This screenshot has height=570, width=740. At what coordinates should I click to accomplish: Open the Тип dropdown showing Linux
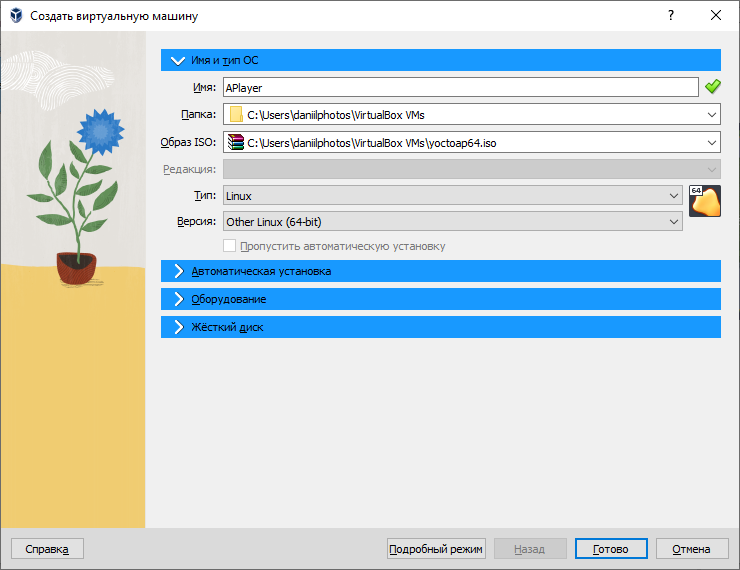click(x=453, y=195)
